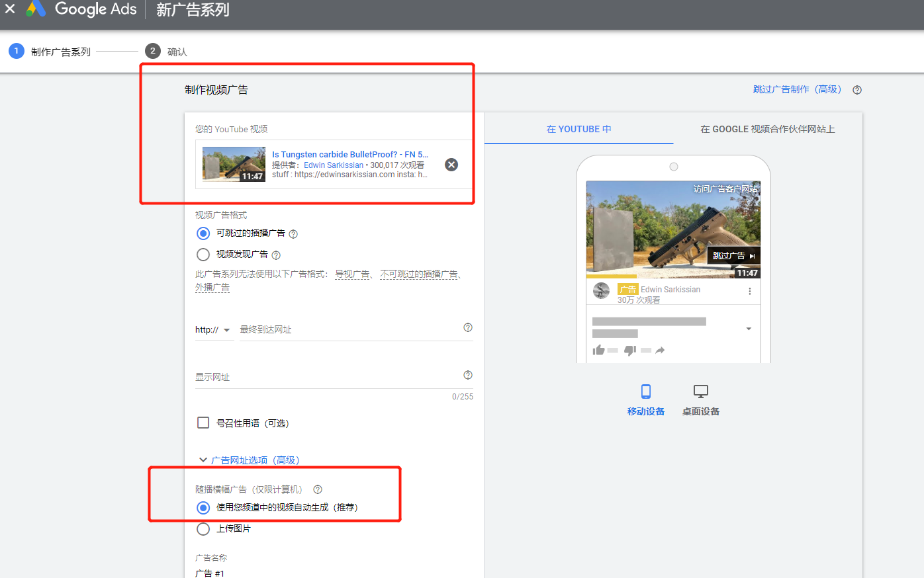Image resolution: width=924 pixels, height=578 pixels.
Task: Switch to 在 GOOGLE 视频合作伙伴网站上 tab
Action: (768, 129)
